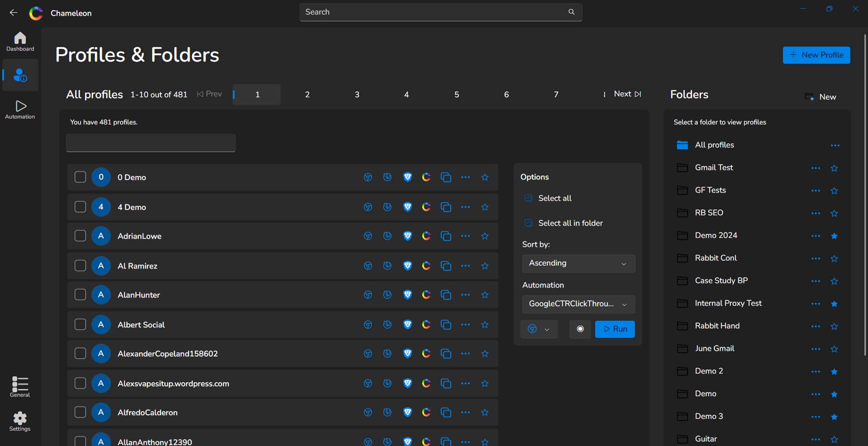Viewport: 868px width, 446px height.
Task: Click the search magnifier icon
Action: tap(571, 12)
